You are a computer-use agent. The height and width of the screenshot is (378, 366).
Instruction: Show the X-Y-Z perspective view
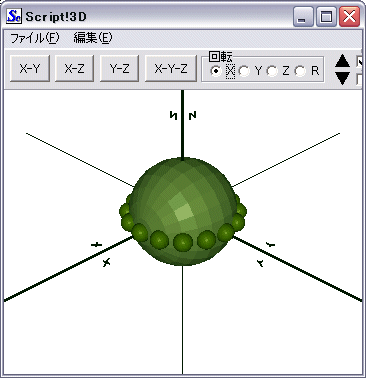pyautogui.click(x=171, y=69)
